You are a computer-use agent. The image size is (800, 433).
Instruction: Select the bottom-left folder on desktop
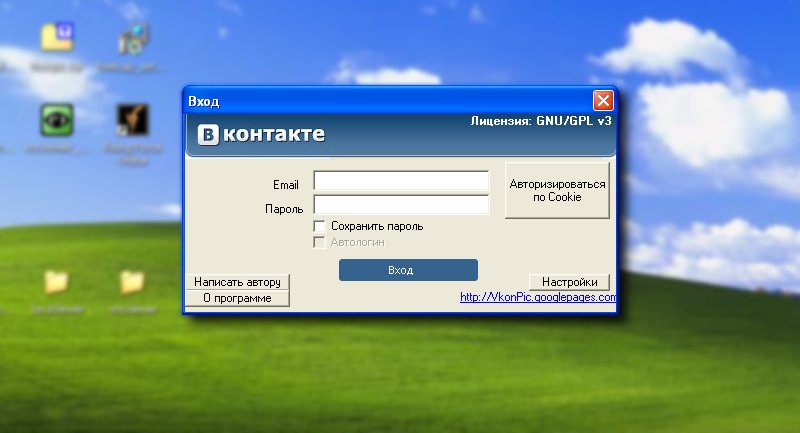point(56,282)
